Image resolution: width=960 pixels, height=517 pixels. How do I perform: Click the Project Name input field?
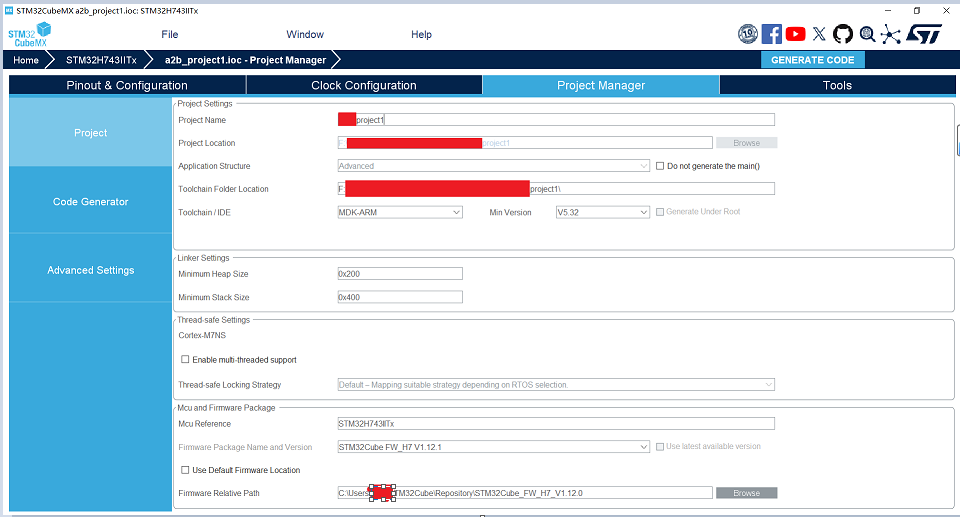coord(556,119)
